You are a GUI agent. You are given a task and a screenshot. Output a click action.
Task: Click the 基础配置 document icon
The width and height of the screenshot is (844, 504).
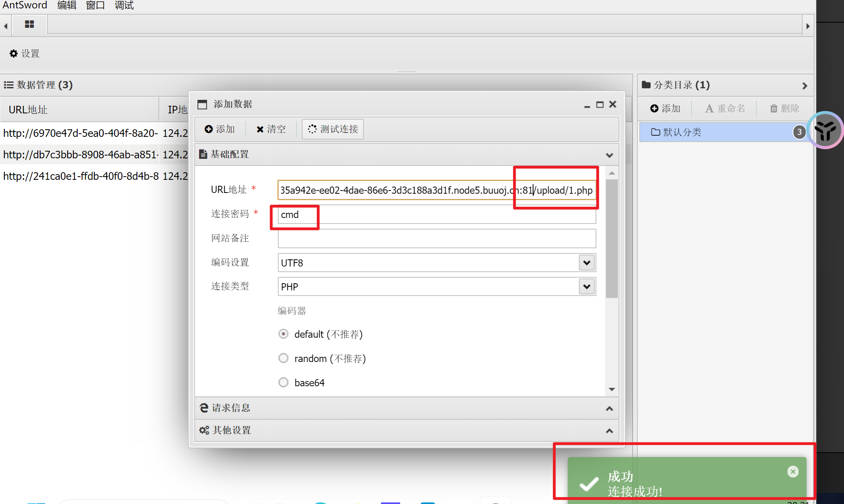(203, 154)
